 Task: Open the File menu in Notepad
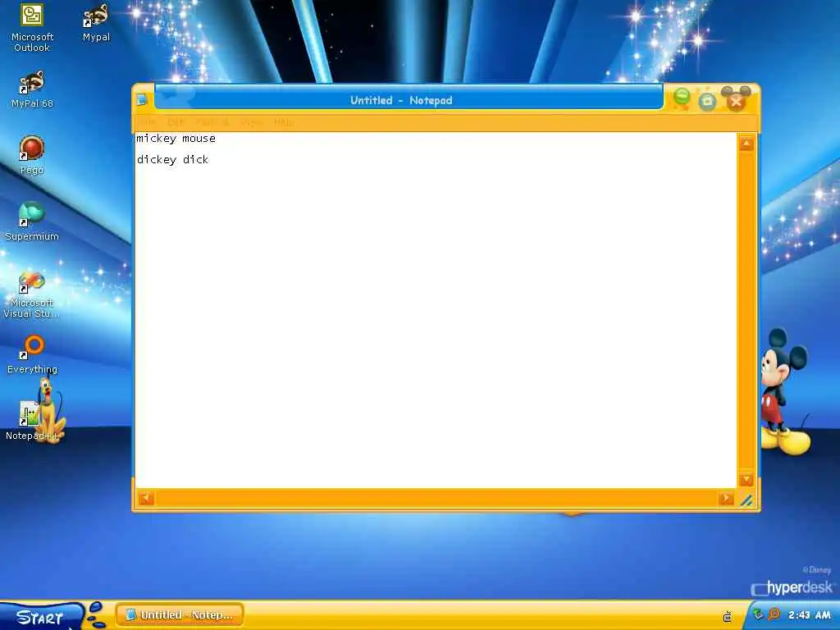[146, 122]
